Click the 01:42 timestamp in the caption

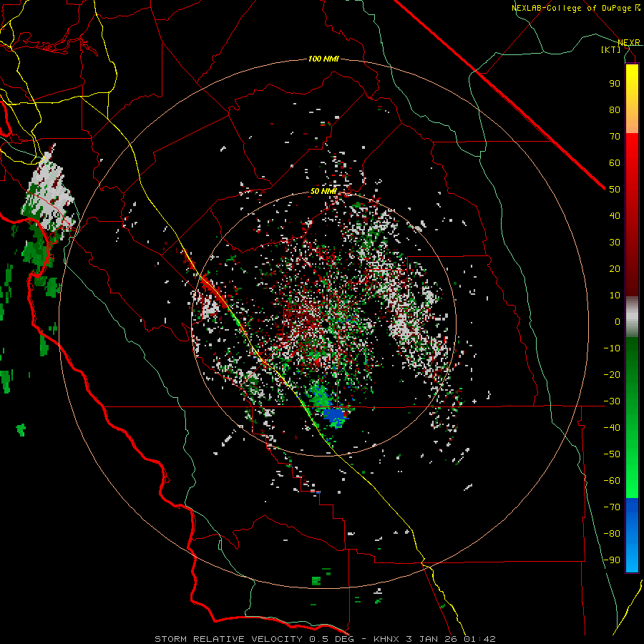click(479, 639)
